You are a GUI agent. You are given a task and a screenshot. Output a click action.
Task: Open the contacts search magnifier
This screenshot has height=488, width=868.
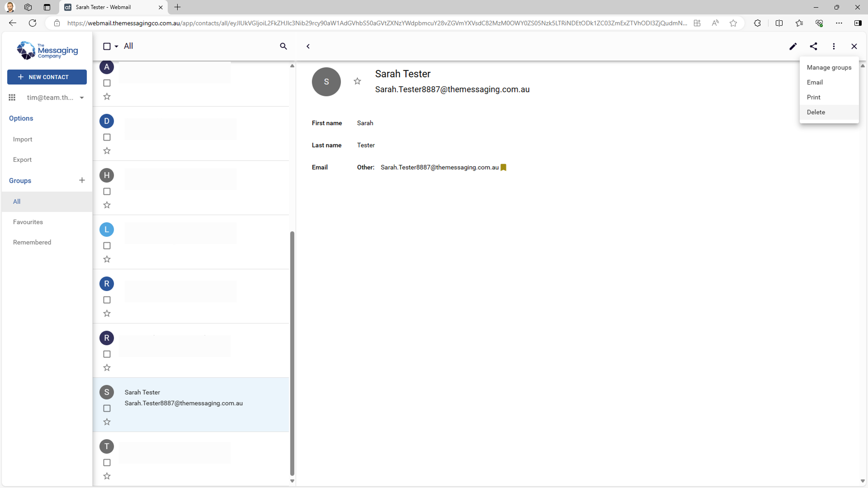(283, 47)
